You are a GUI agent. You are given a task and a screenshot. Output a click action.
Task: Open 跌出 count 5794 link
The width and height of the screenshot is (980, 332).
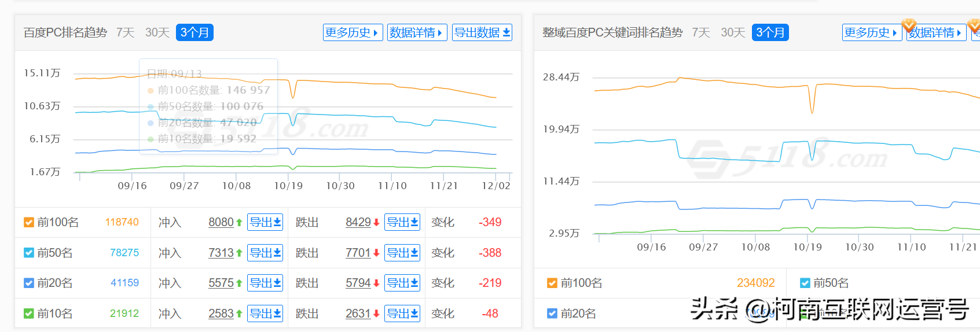tap(358, 283)
